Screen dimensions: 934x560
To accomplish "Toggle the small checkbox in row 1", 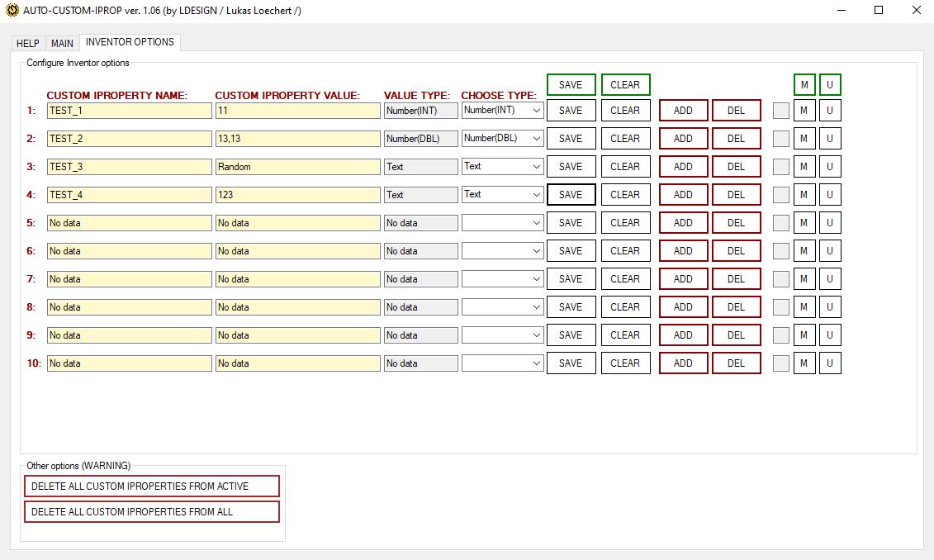I will pos(781,111).
